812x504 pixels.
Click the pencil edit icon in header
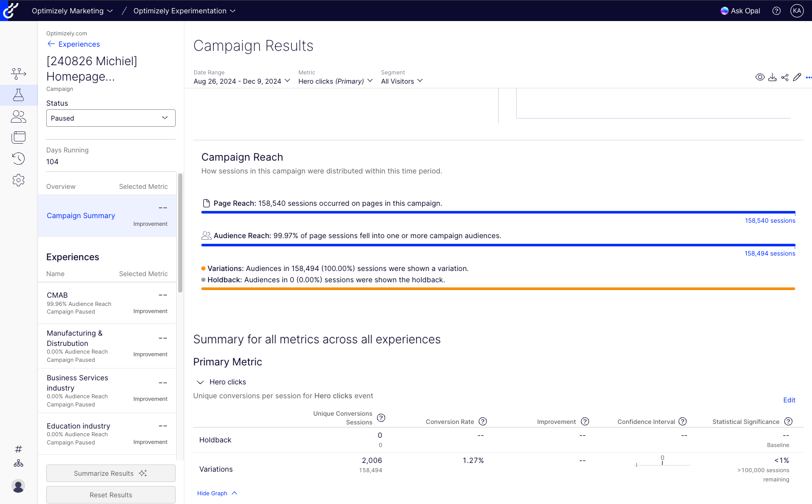(x=797, y=77)
